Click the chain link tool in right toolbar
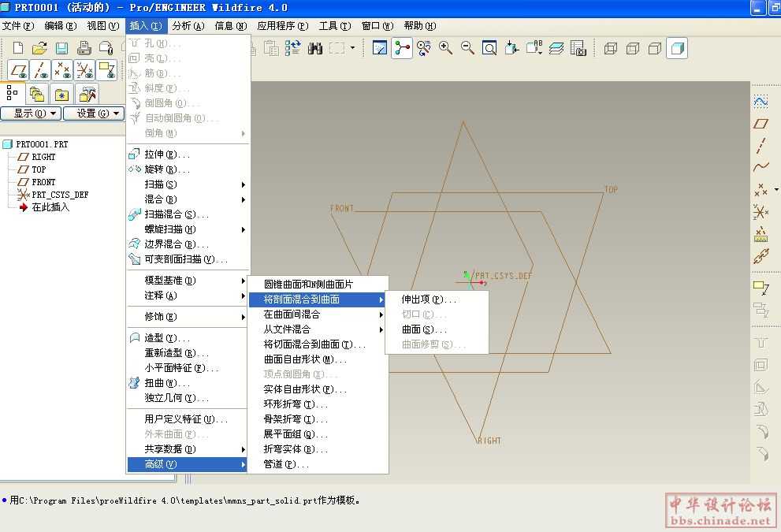The width and height of the screenshot is (781, 532). pos(761,256)
